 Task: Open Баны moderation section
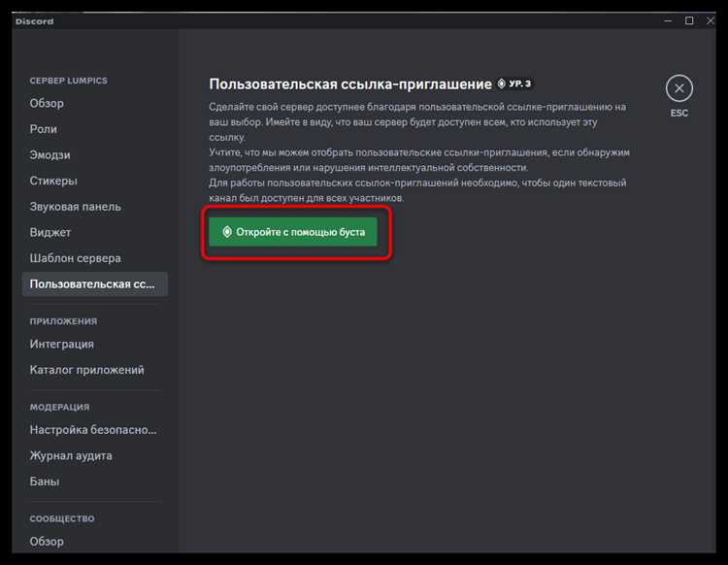(45, 482)
